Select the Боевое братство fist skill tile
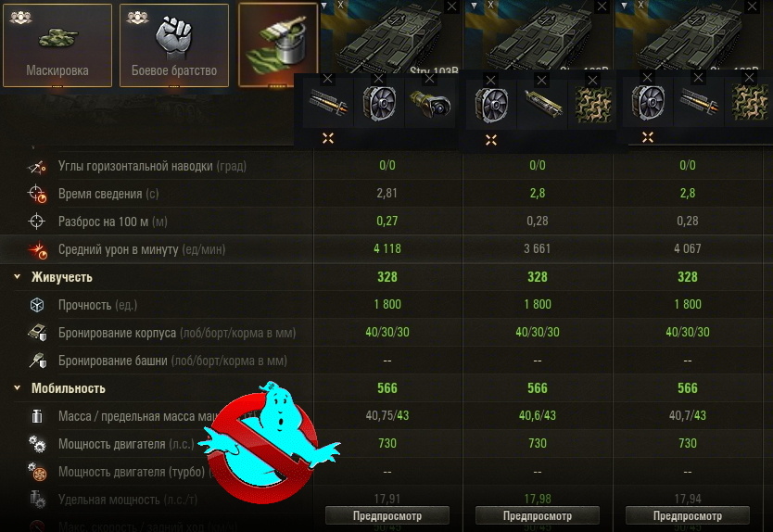The height and width of the screenshot is (532, 773). click(x=174, y=45)
